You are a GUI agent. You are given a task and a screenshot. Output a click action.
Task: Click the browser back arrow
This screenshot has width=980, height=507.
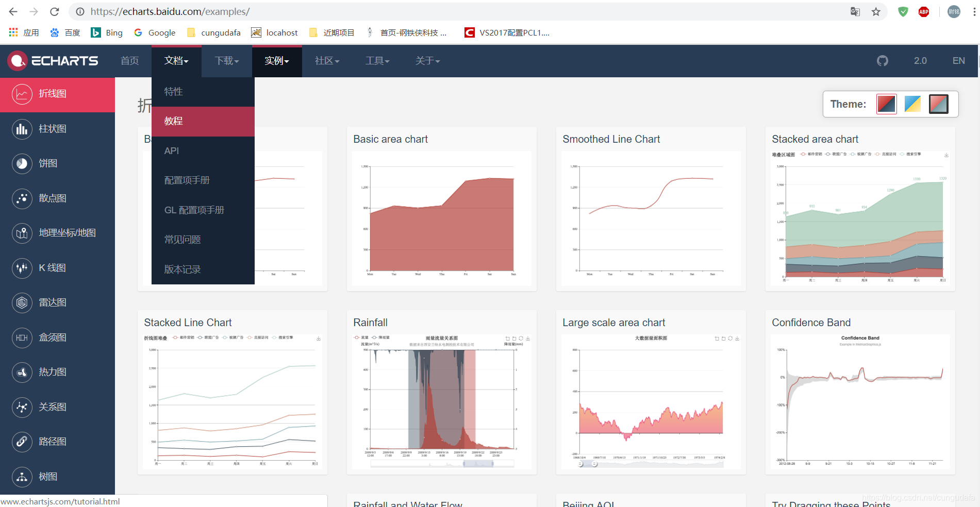click(x=13, y=11)
